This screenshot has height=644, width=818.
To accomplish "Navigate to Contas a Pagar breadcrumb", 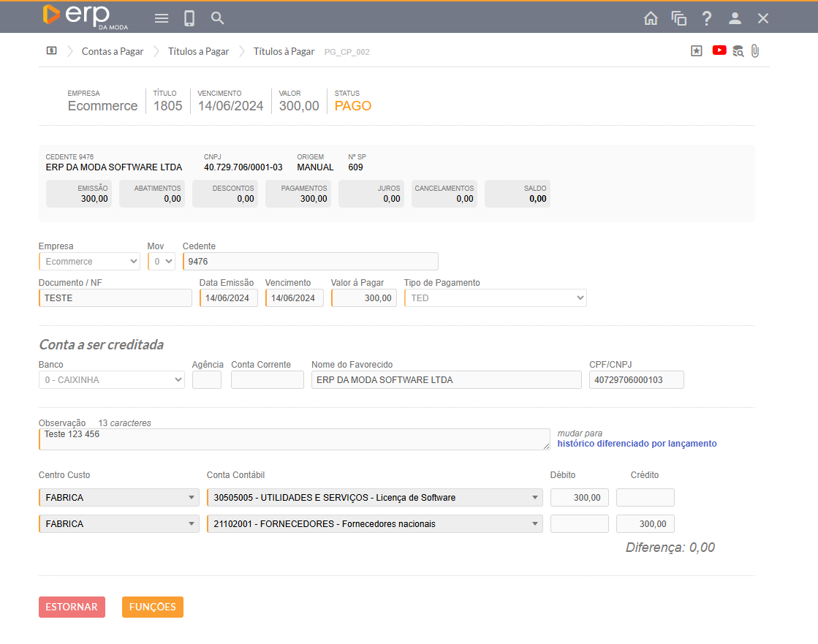I will (112, 51).
